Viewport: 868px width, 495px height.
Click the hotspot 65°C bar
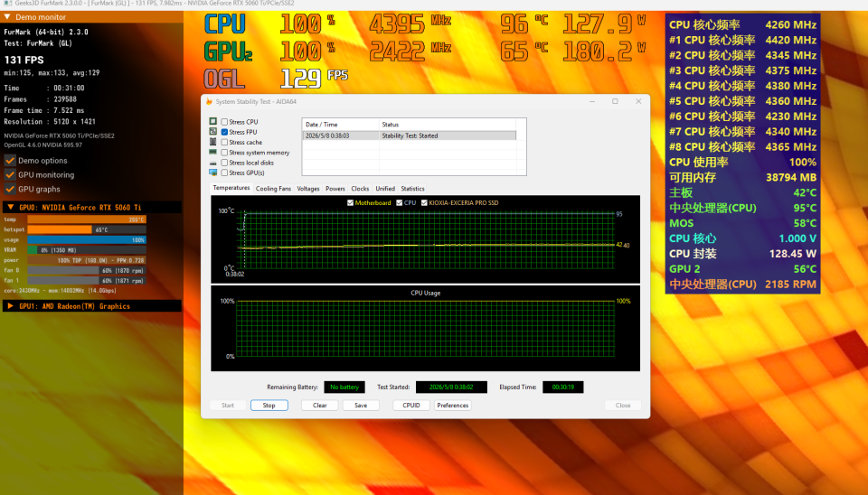coord(87,229)
